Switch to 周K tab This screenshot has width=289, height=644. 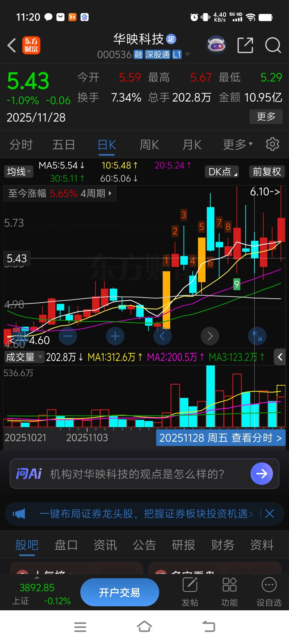(149, 145)
